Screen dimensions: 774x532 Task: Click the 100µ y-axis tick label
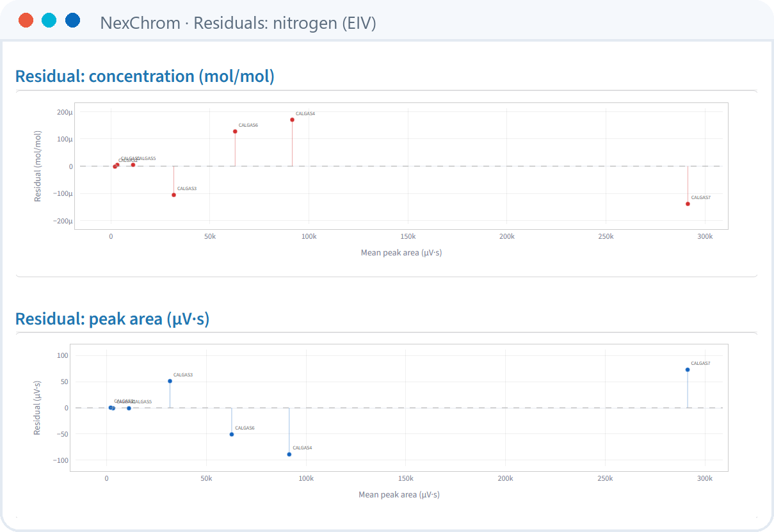pyautogui.click(x=65, y=139)
